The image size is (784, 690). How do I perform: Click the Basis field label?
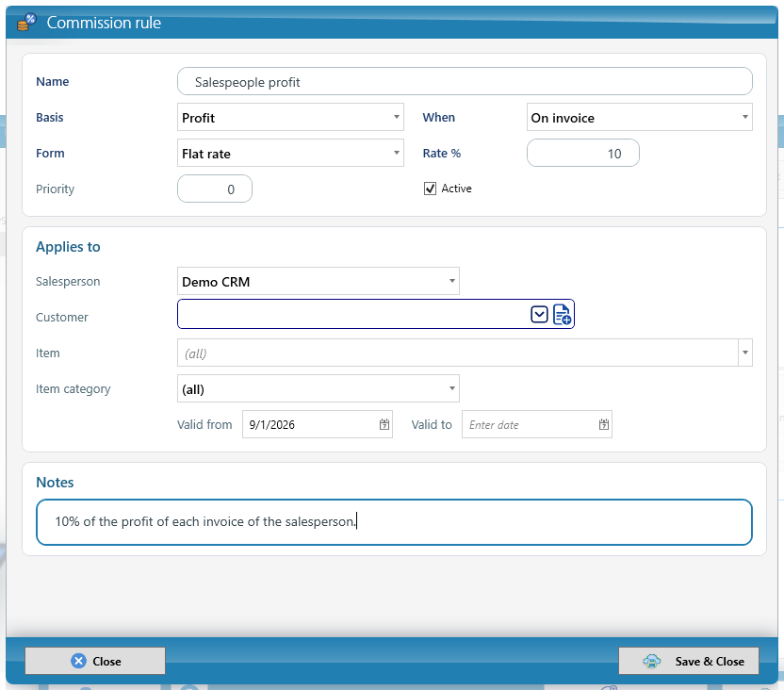(50, 118)
